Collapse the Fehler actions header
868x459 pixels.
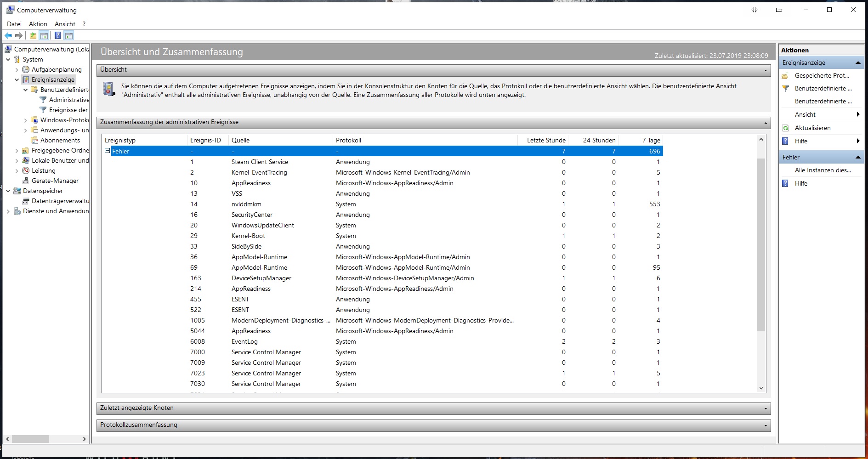click(x=858, y=157)
